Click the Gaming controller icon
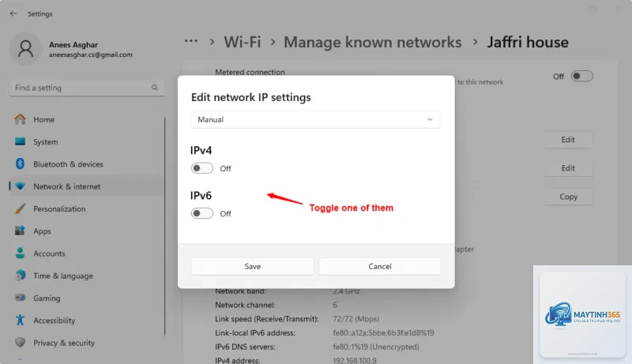632x364 pixels. 20,298
